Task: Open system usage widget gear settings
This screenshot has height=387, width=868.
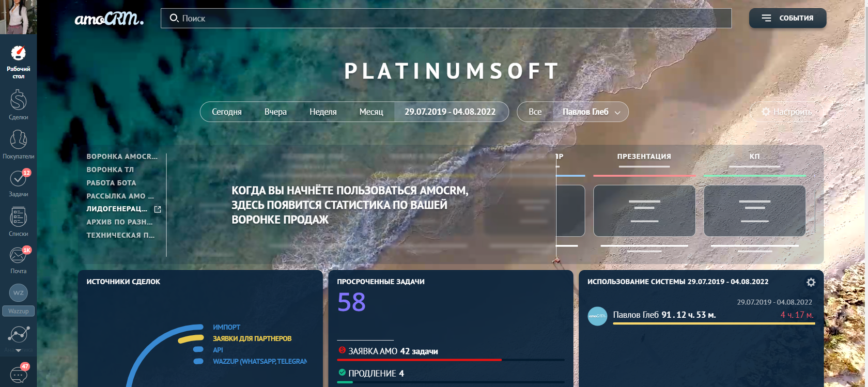Action: 811,282
